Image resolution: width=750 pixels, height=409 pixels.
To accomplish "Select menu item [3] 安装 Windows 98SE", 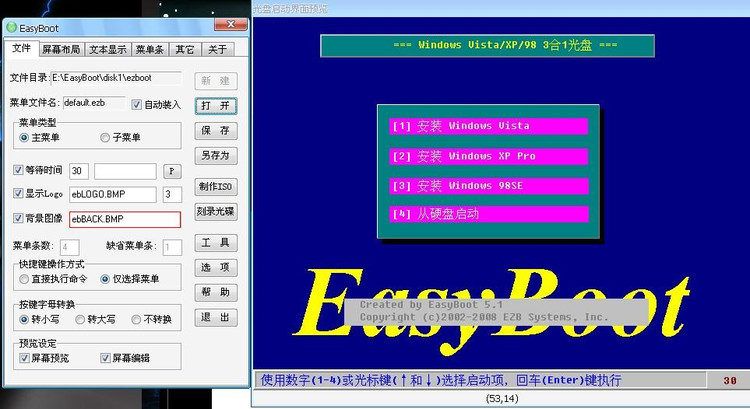I will tap(488, 186).
